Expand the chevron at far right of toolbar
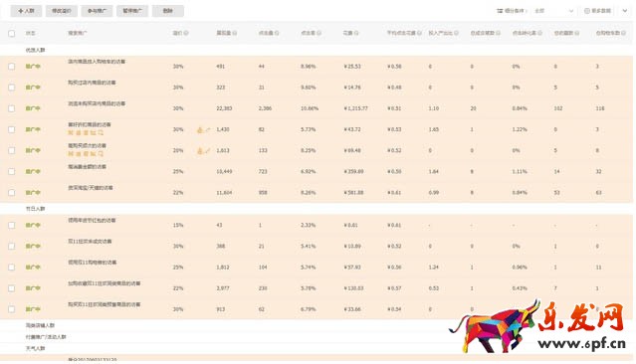636x364 pixels. click(625, 11)
